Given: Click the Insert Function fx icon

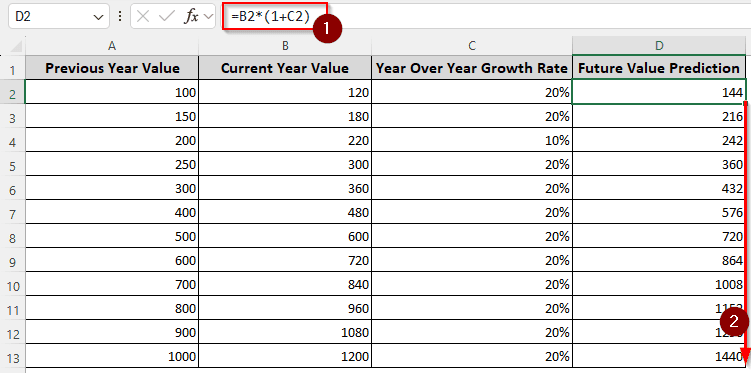Looking at the screenshot, I should point(192,17).
